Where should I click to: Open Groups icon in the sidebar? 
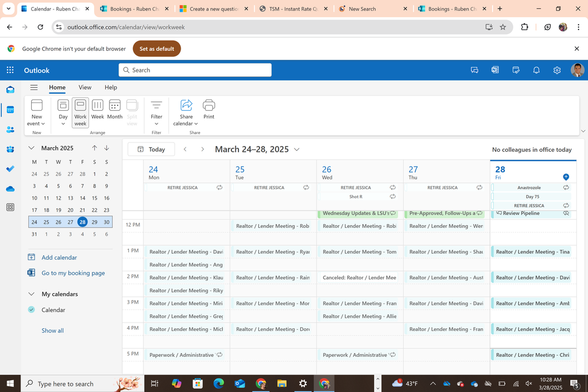coord(10,150)
